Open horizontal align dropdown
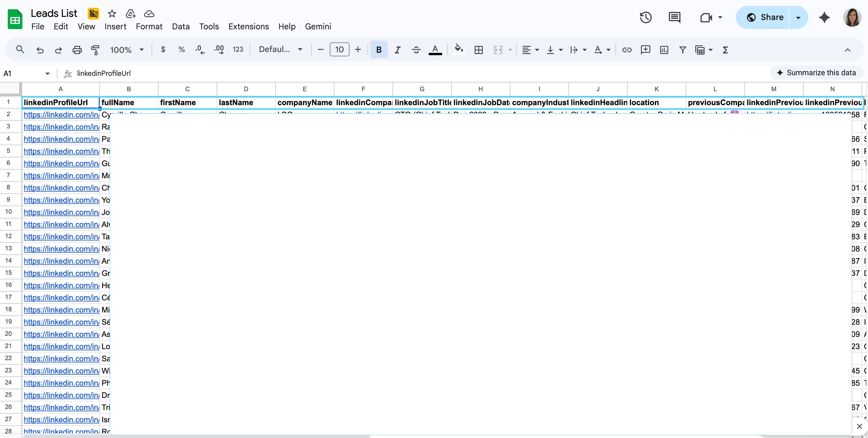This screenshot has height=438, width=868. [x=530, y=50]
